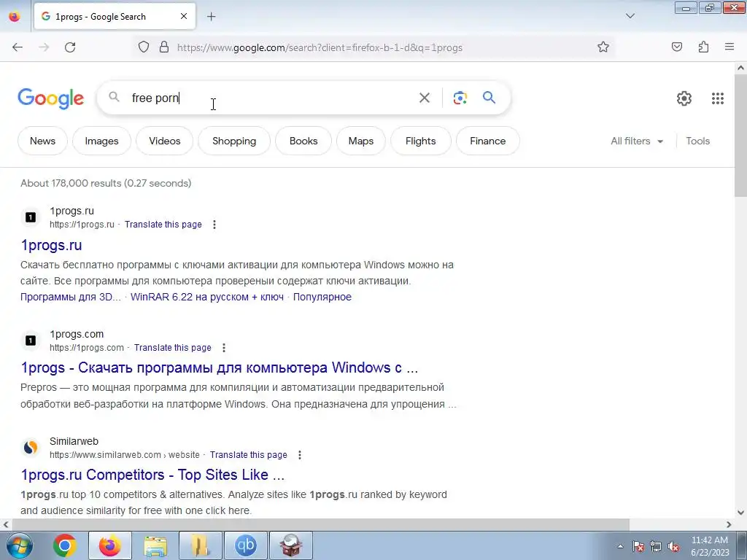Go back to the previous page
This screenshot has width=747, height=560.
pyautogui.click(x=18, y=47)
